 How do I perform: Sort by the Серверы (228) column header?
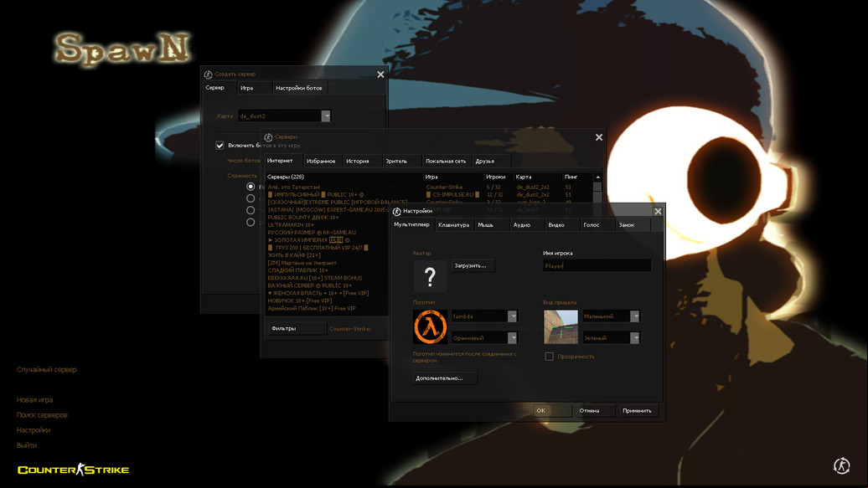tap(344, 177)
